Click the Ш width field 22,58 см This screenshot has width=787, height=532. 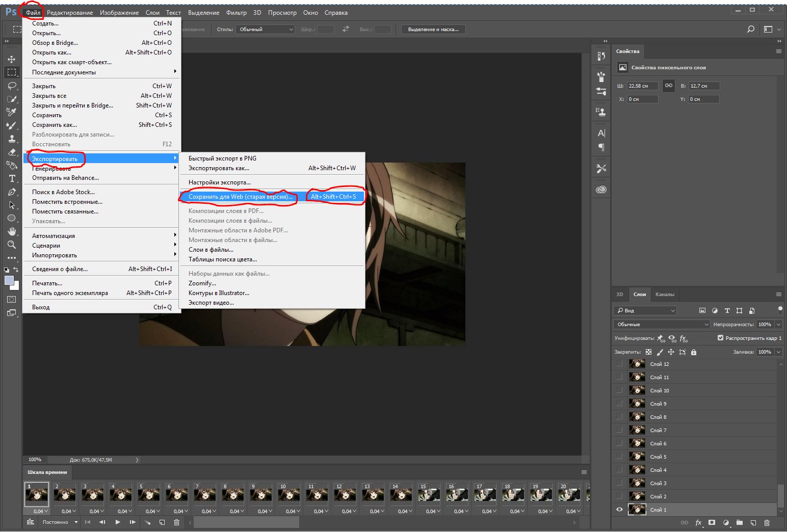pos(642,86)
